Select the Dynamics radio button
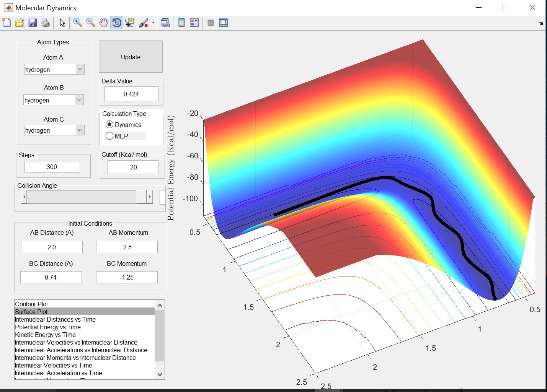The image size is (547, 392). pyautogui.click(x=110, y=125)
